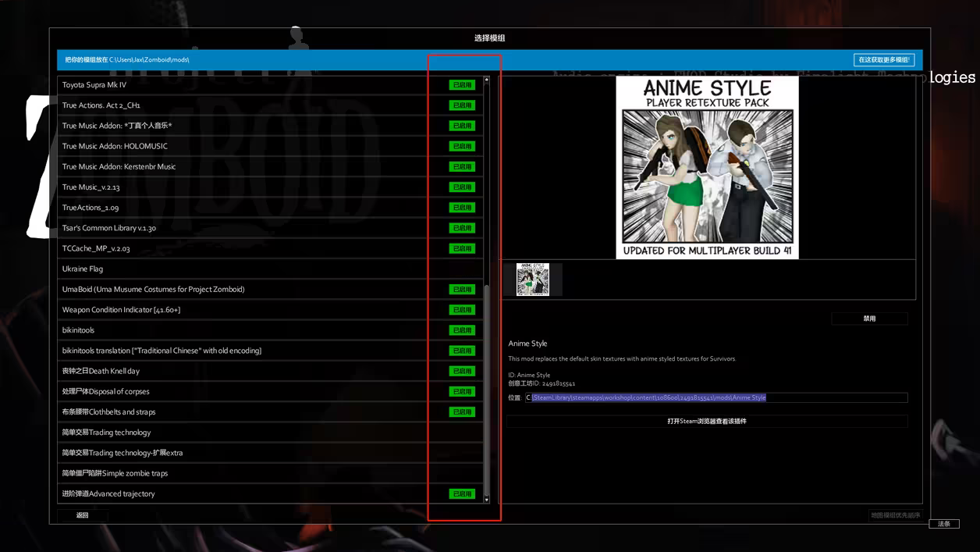Click the Anime Style mod title in details

(528, 344)
